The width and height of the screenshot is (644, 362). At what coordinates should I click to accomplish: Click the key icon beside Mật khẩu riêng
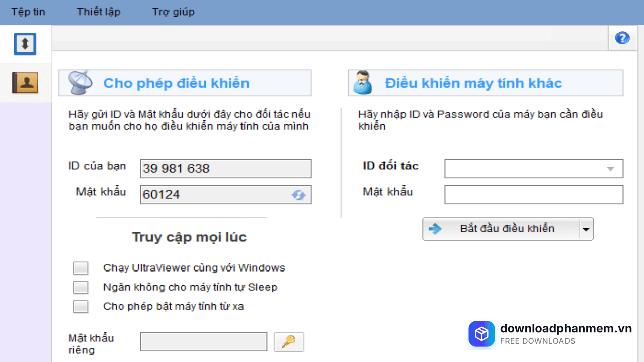pyautogui.click(x=288, y=342)
